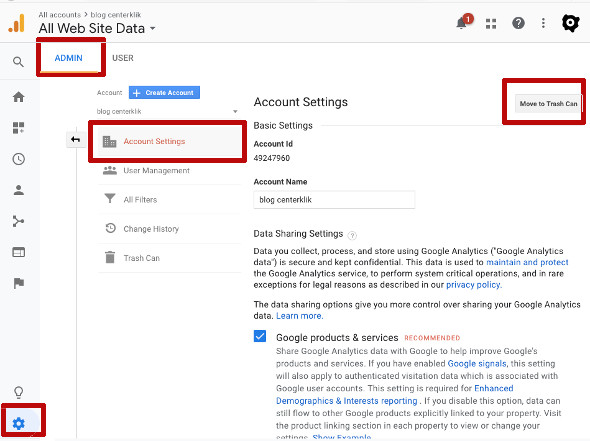
Task: Click All accounts breadcrumb link
Action: click(59, 15)
